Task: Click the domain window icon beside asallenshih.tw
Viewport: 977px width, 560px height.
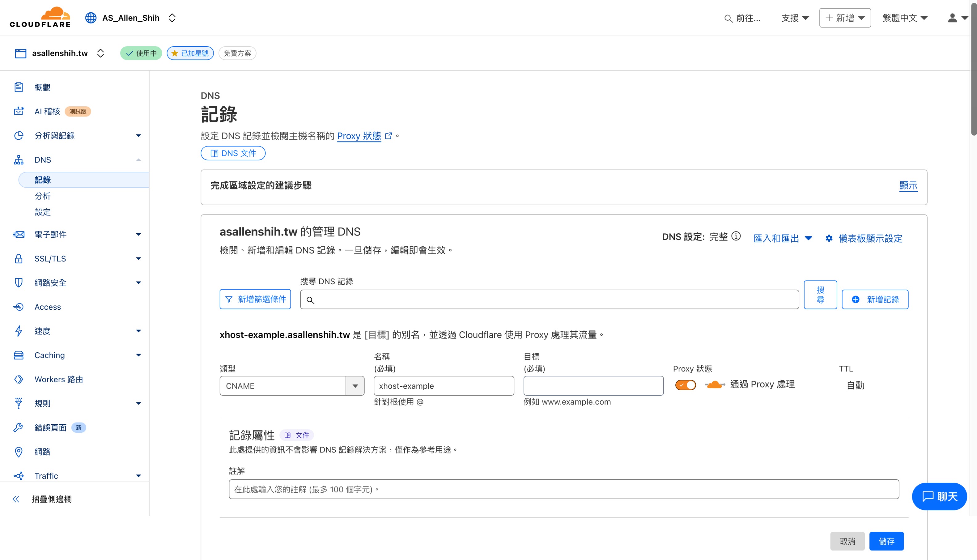Action: click(20, 53)
